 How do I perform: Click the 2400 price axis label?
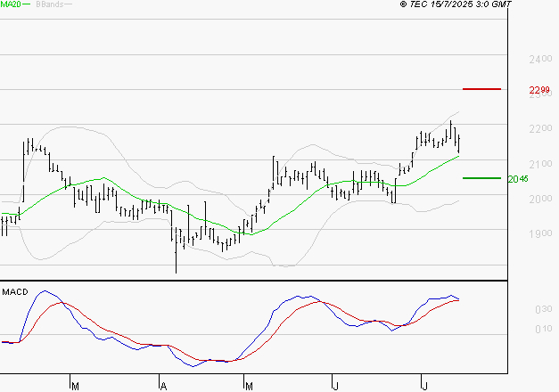pyautogui.click(x=538, y=59)
